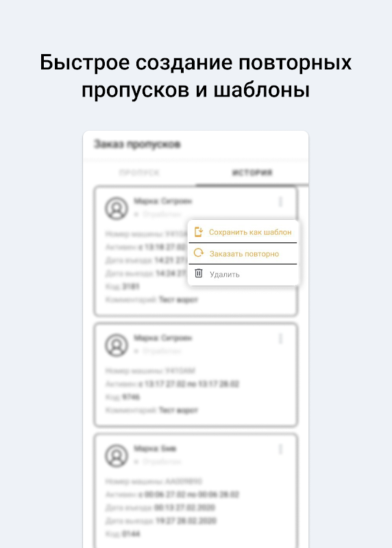Screen dimensions: 392x548
Task: Click the circular repeat-order arrow icon
Action: point(199,253)
